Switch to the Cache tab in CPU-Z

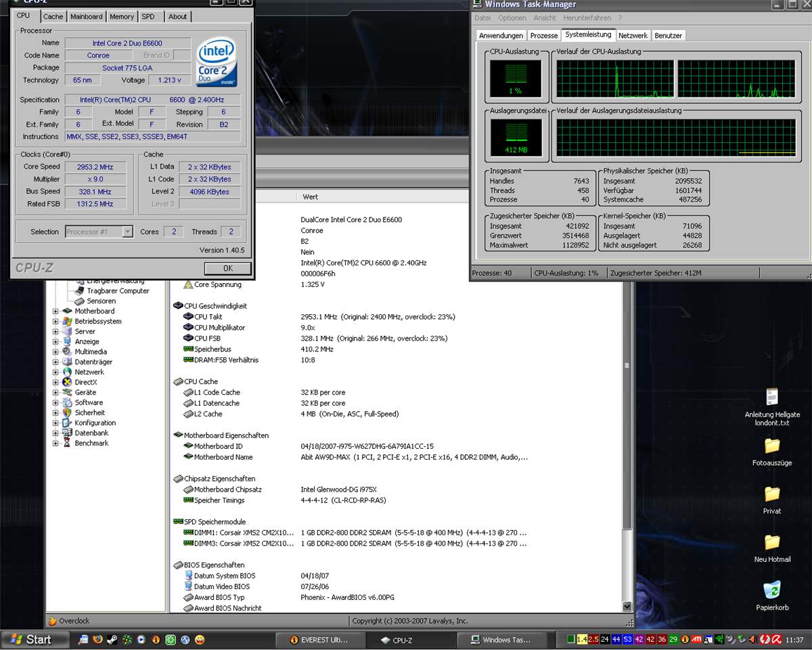[53, 16]
